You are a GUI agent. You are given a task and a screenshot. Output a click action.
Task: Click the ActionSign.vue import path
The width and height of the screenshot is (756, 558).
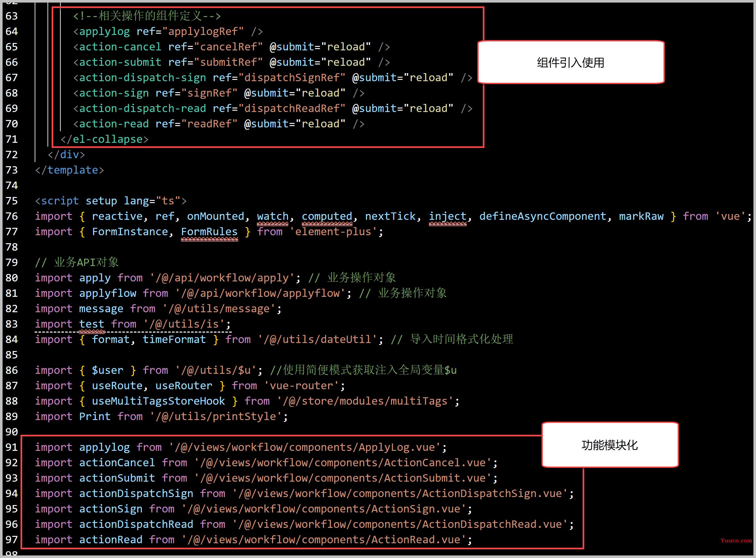(324, 509)
